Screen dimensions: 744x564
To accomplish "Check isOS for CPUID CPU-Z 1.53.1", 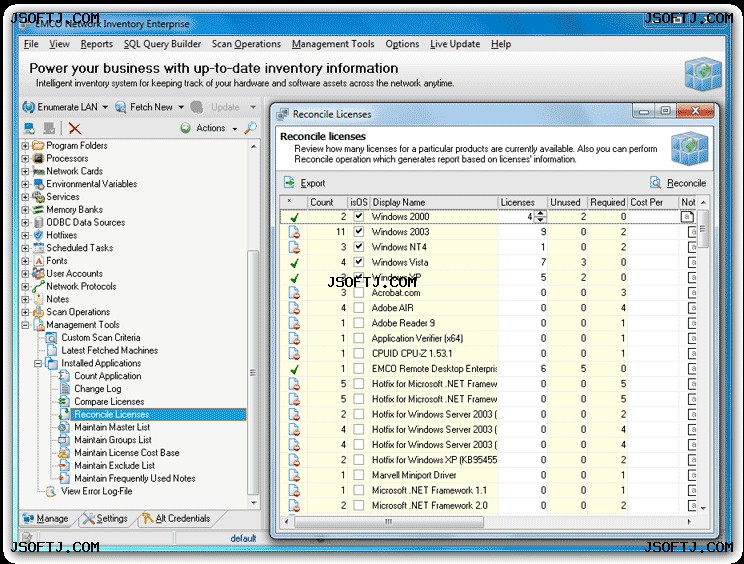I will (x=359, y=353).
